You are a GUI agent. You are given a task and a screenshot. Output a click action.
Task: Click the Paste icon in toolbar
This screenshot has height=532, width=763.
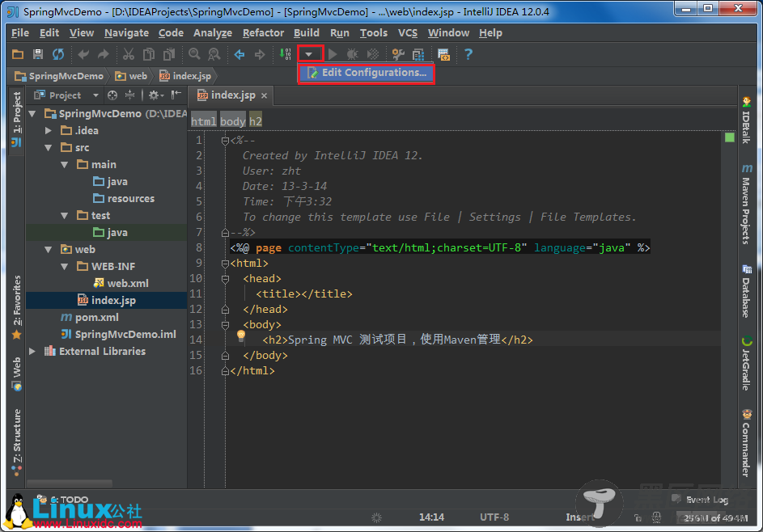[x=169, y=54]
